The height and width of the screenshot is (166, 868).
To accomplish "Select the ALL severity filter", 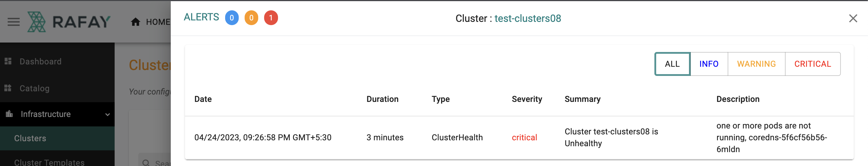I will [672, 64].
